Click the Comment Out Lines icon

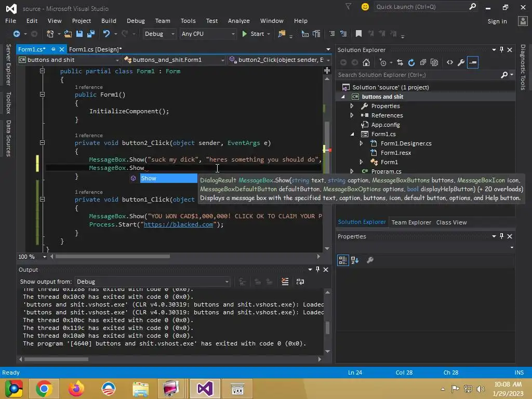click(x=332, y=34)
